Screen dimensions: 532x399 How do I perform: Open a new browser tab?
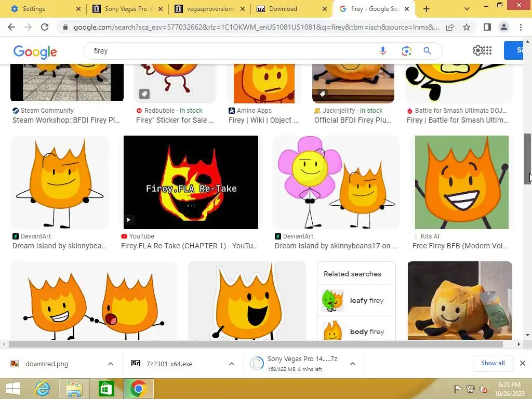pos(427,9)
